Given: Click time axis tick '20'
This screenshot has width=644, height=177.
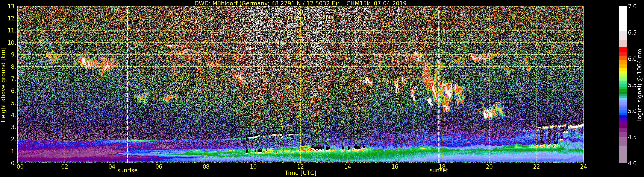Looking at the screenshot, I should click(x=489, y=166).
